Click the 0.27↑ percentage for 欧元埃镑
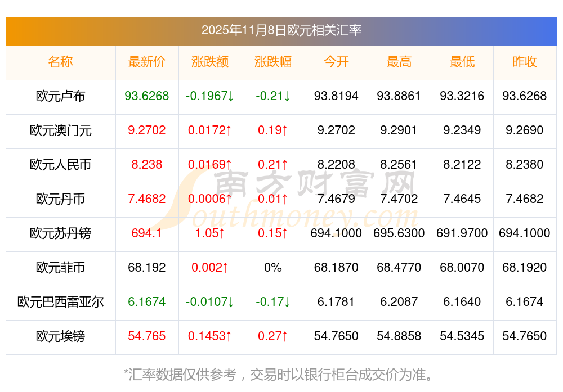 coord(273,336)
